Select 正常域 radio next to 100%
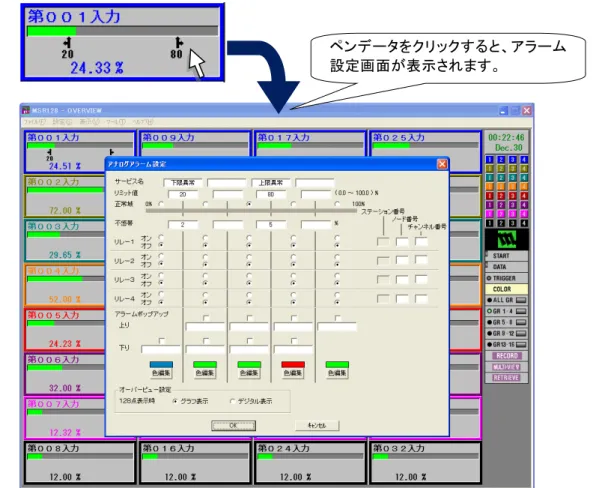Viewport: 596px width, 488px height. pyautogui.click(x=337, y=204)
